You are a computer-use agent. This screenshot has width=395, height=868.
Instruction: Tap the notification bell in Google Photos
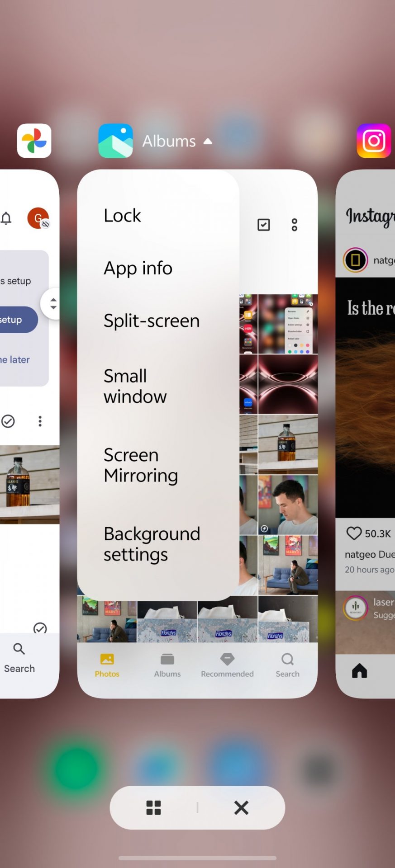click(6, 219)
